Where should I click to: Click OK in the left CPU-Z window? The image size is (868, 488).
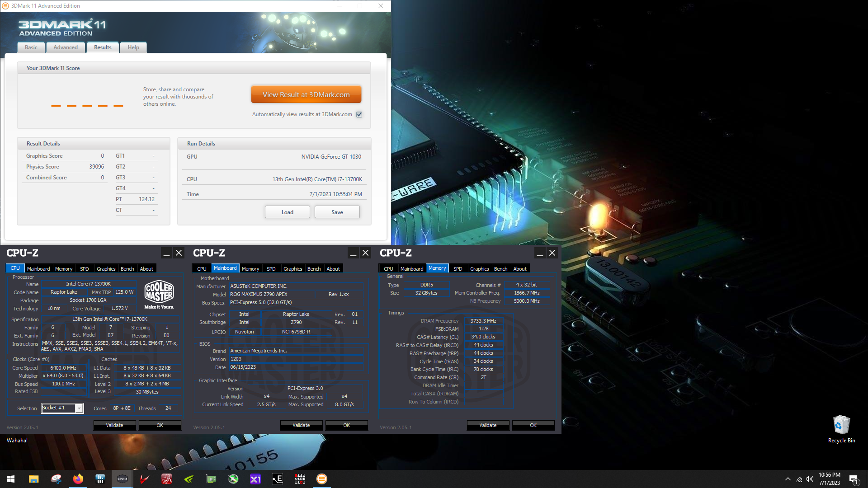point(160,425)
